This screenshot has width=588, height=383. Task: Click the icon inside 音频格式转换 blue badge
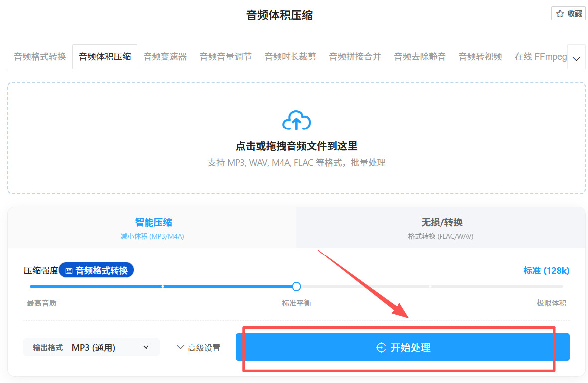pyautogui.click(x=69, y=271)
